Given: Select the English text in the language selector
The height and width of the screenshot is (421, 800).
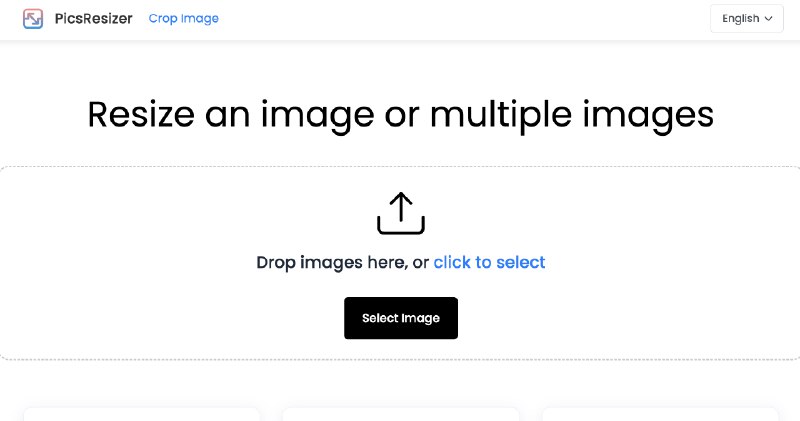Looking at the screenshot, I should [x=740, y=19].
